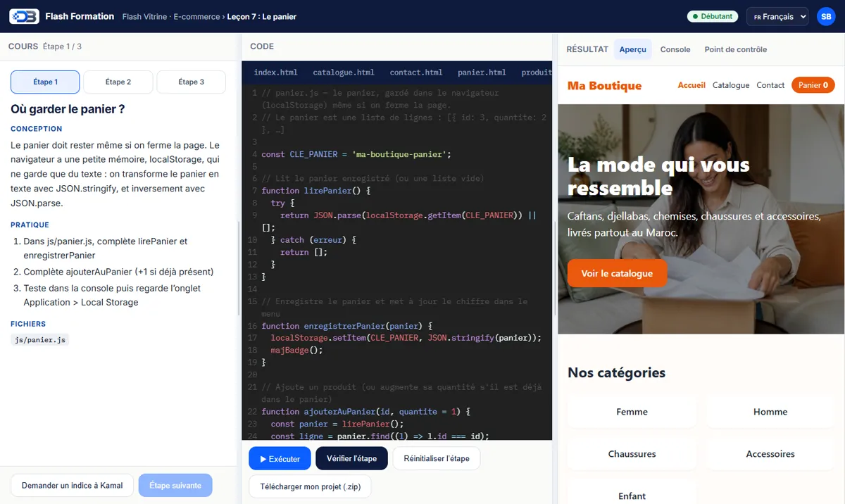Open the catalogue.html file tab
Image resolution: width=845 pixels, height=504 pixels.
coord(344,72)
